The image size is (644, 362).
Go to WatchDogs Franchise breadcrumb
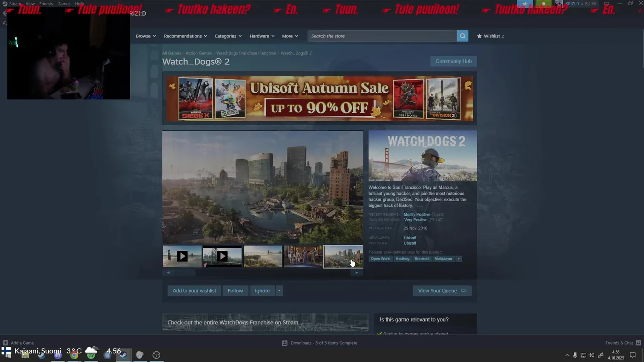coord(246,53)
